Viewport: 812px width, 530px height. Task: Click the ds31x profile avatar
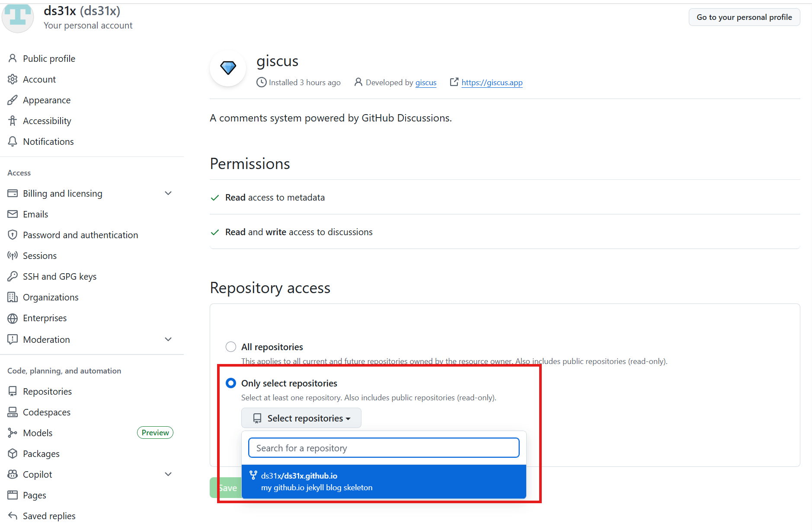pyautogui.click(x=17, y=17)
